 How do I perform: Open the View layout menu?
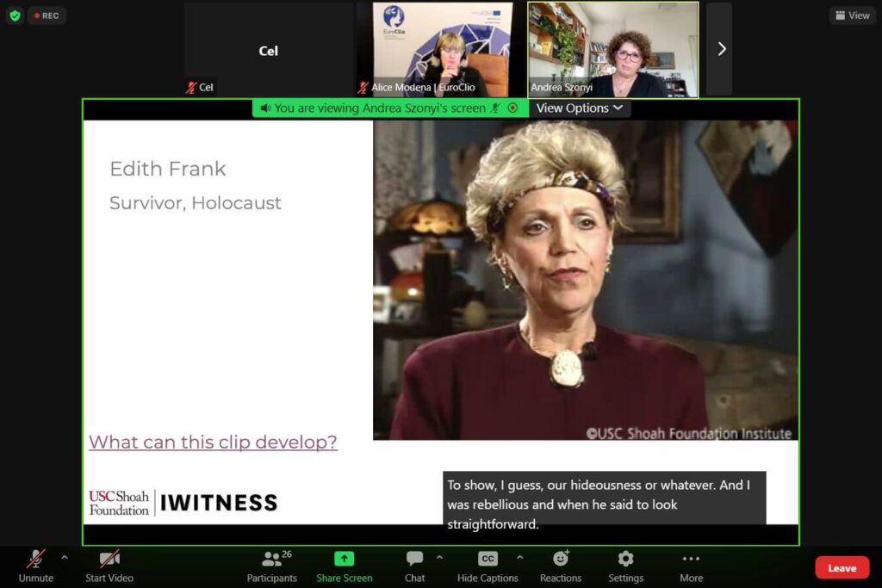point(852,15)
